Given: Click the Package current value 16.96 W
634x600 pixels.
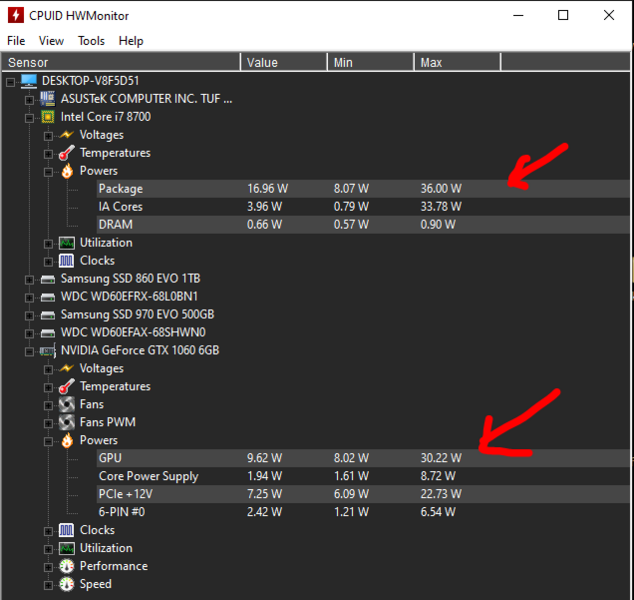Looking at the screenshot, I should tap(267, 189).
